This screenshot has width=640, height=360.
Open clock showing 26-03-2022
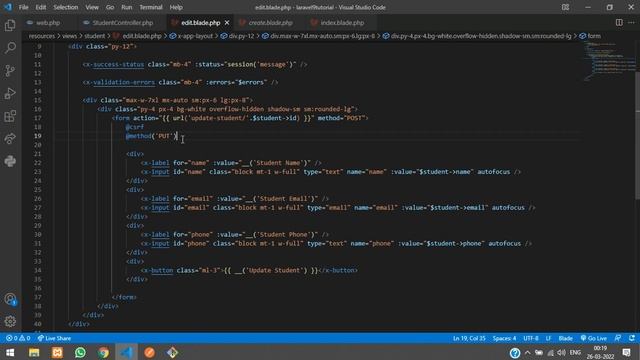coord(600,353)
